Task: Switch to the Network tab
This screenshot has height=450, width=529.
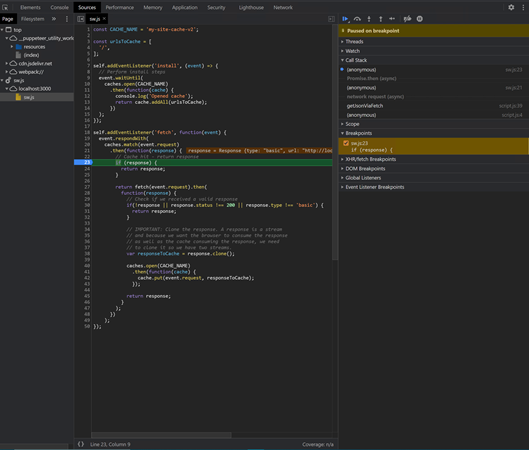Action: click(283, 7)
